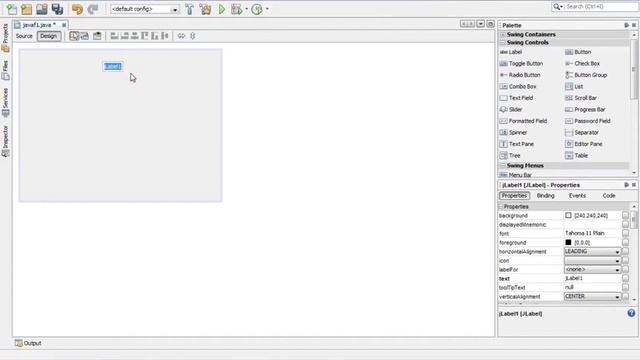
Task: Click the Preview Design icon
Action: point(97,36)
